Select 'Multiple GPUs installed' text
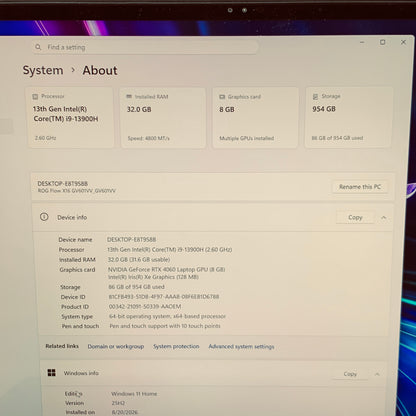 click(x=247, y=138)
